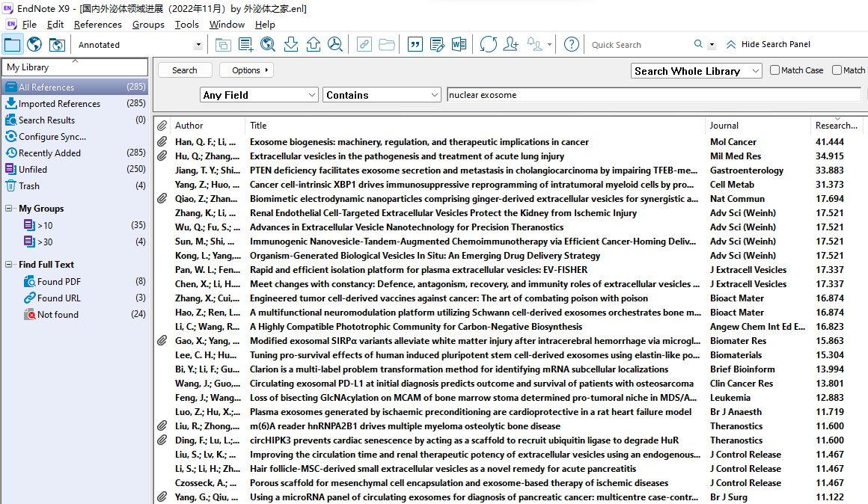
Task: Click the Open Link chain icon
Action: 364,44
